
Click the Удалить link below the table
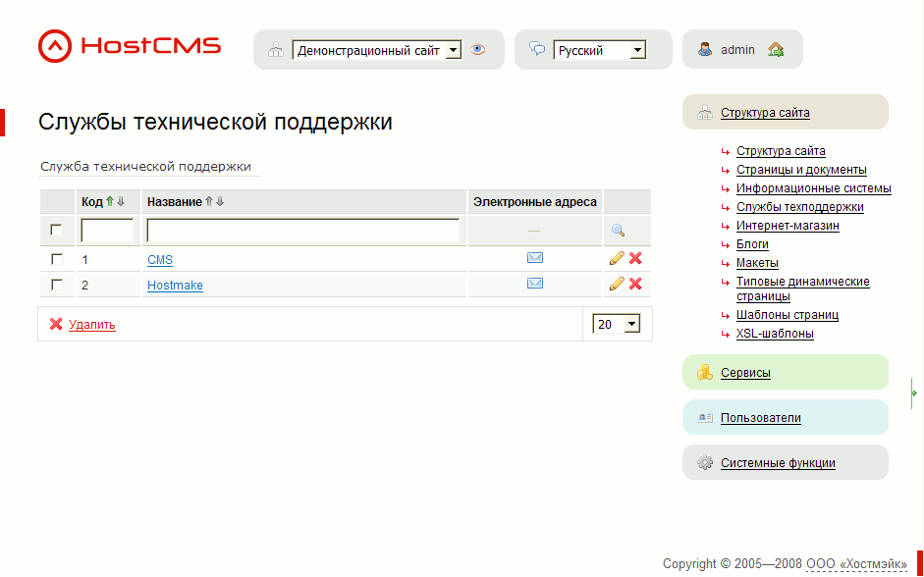tap(91, 325)
